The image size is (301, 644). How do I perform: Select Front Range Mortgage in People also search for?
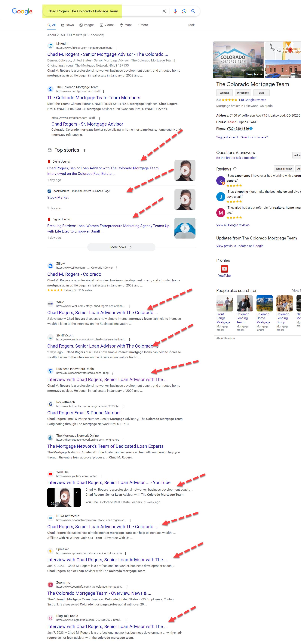pyautogui.click(x=224, y=313)
